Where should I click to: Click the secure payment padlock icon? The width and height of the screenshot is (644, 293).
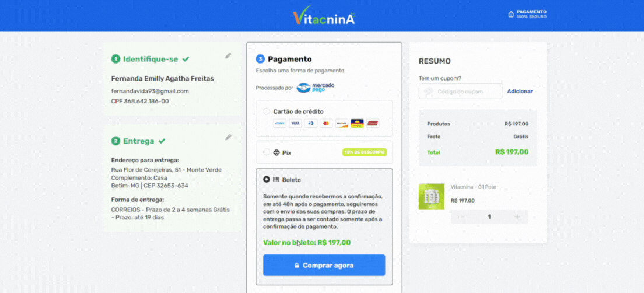511,15
